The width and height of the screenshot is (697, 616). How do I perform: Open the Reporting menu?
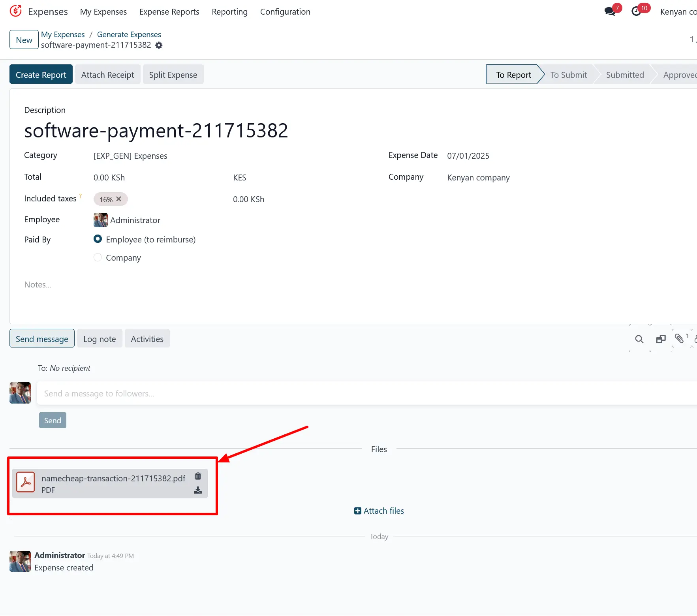229,12
